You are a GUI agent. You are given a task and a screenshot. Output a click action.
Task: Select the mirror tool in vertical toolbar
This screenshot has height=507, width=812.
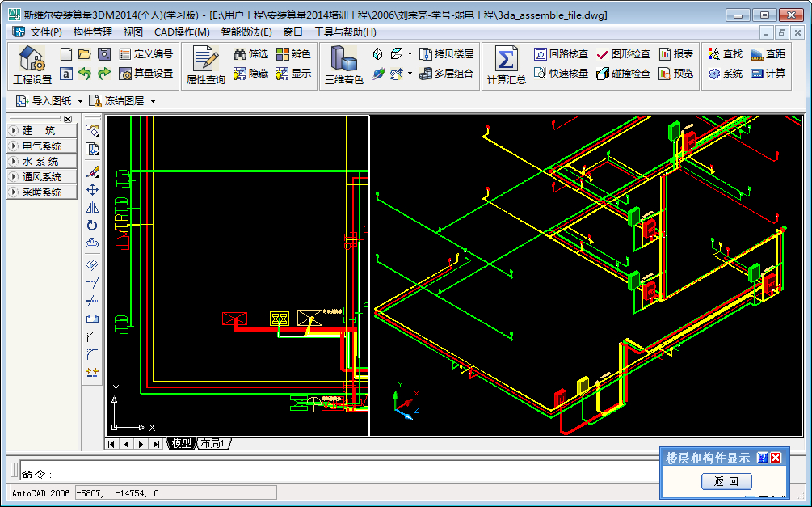point(92,208)
